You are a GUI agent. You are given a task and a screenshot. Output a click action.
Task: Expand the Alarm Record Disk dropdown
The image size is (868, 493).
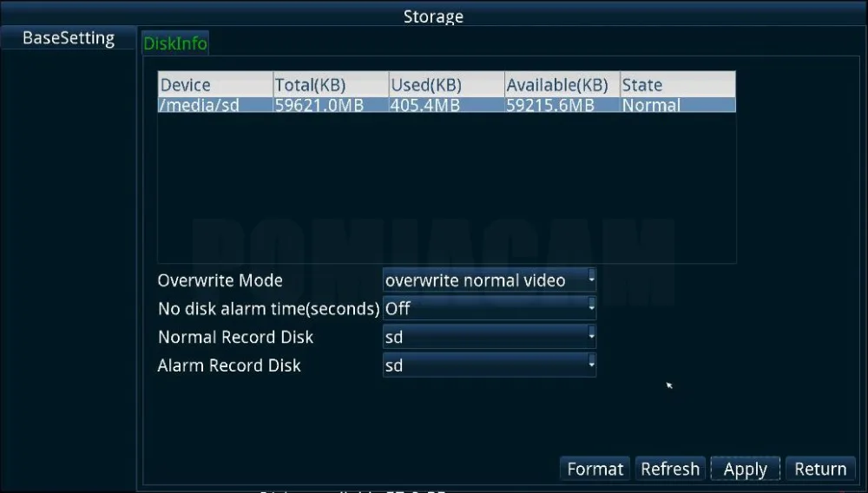[490, 365]
